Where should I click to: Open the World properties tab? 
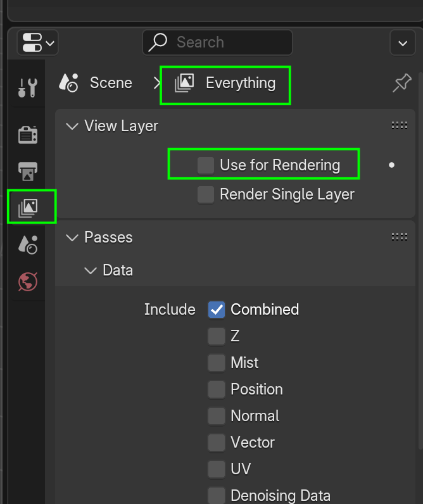tap(27, 280)
